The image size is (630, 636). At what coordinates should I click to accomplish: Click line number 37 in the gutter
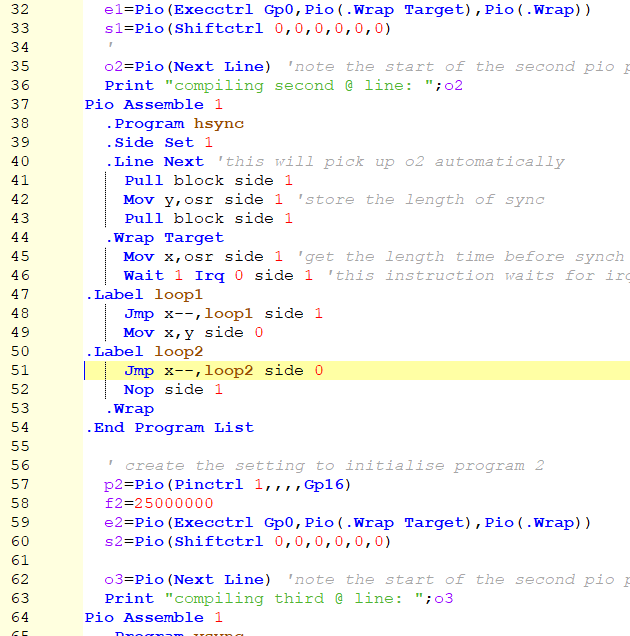[21, 105]
